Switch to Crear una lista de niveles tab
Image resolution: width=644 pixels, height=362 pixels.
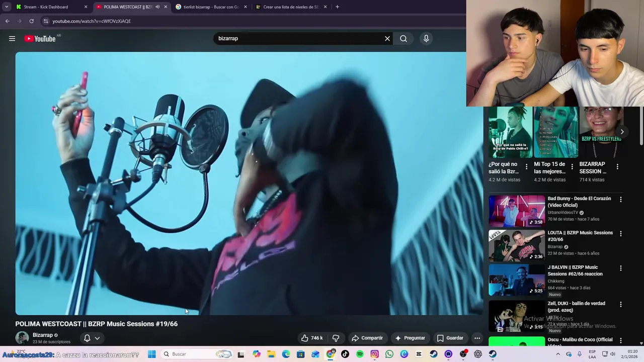[x=290, y=7]
